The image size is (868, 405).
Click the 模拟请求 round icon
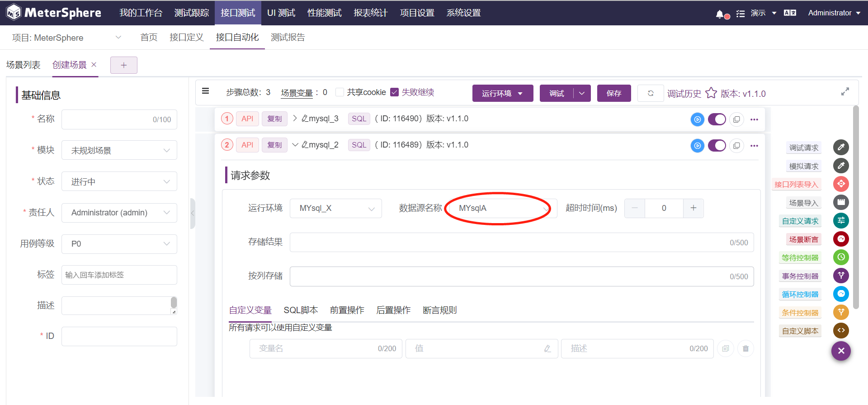(841, 166)
